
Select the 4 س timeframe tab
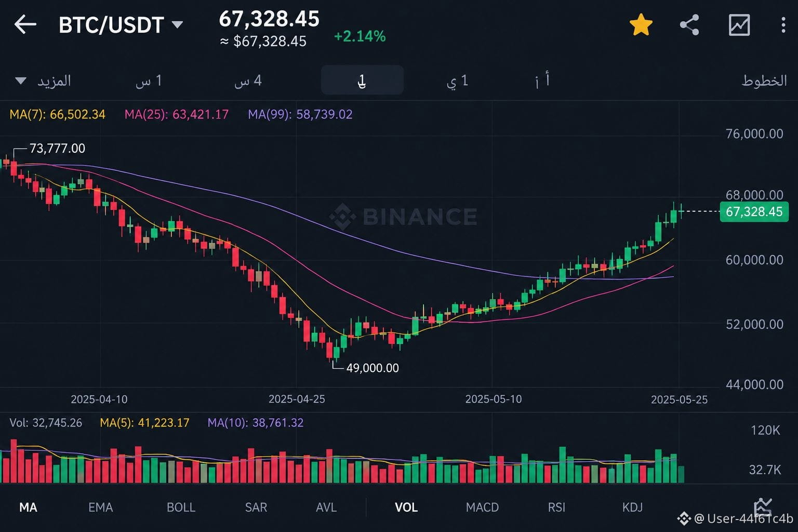[248, 81]
